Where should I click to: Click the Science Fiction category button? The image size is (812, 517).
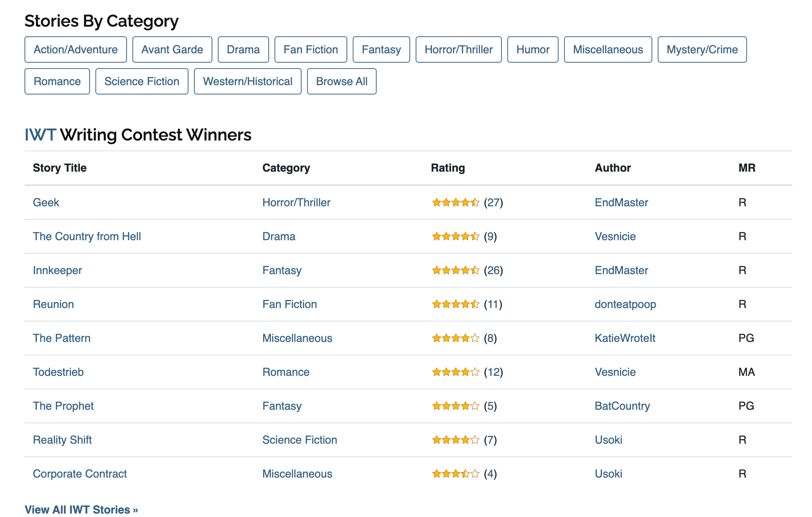(142, 81)
